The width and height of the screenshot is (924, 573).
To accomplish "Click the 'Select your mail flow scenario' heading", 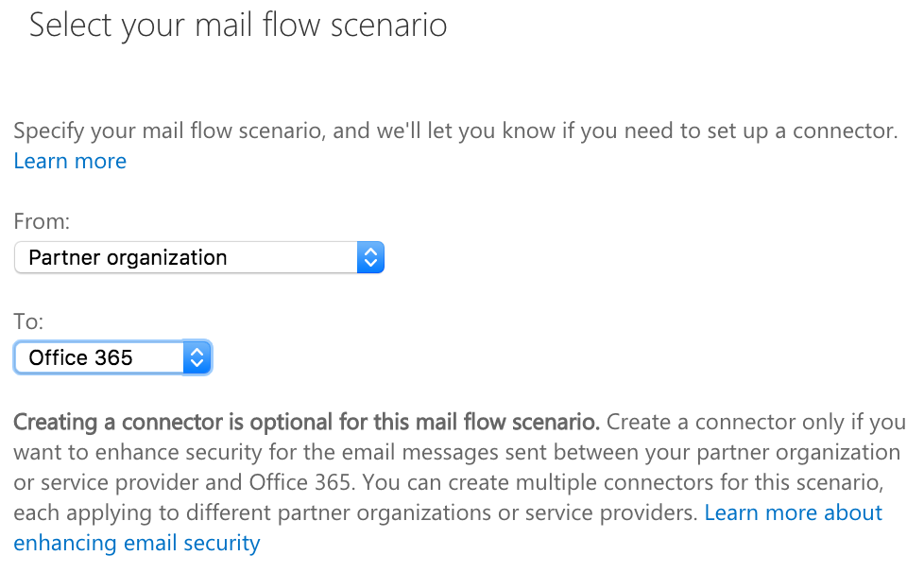I will pyautogui.click(x=238, y=25).
